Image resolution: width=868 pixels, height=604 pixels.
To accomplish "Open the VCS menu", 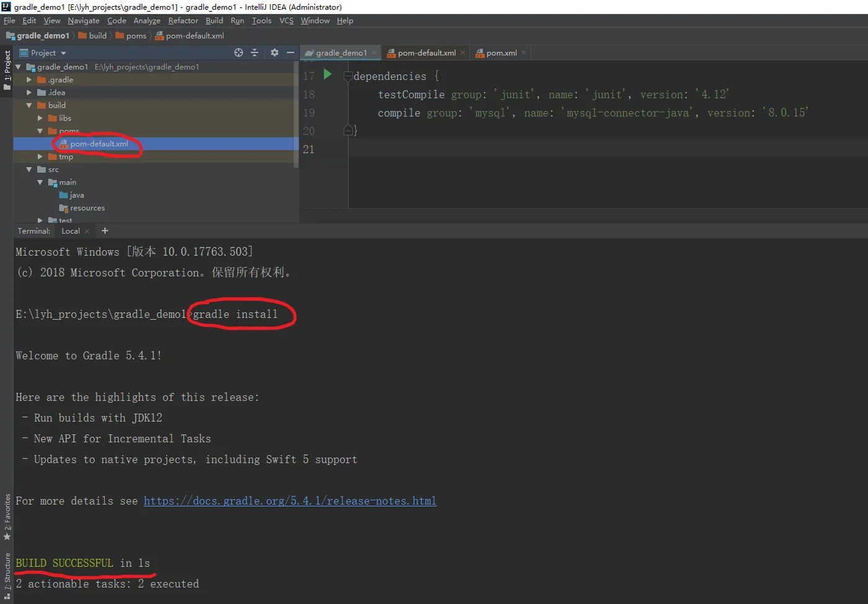I will tap(286, 20).
